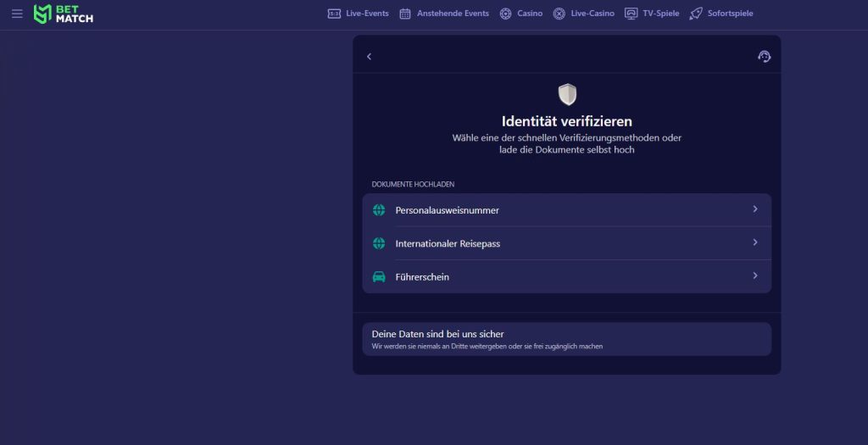Image resolution: width=868 pixels, height=445 pixels.
Task: Select the Internationaler Reisepass label
Action: pyautogui.click(x=448, y=244)
